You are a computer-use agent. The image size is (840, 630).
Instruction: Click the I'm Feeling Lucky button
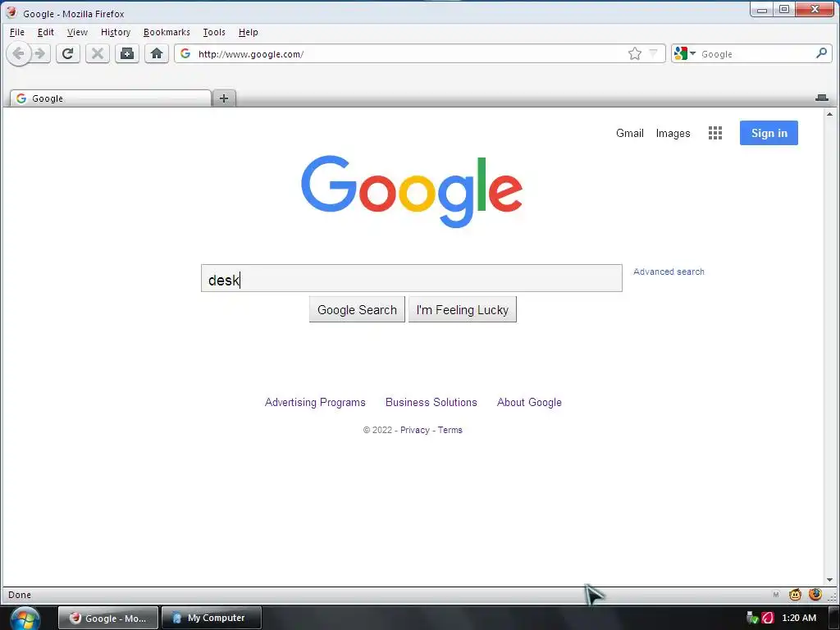pyautogui.click(x=463, y=309)
